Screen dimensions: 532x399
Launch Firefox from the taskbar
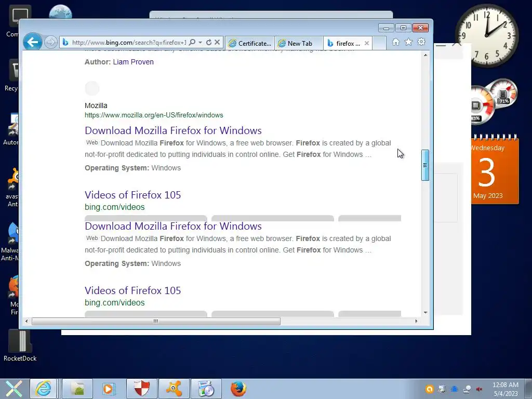[238, 389]
